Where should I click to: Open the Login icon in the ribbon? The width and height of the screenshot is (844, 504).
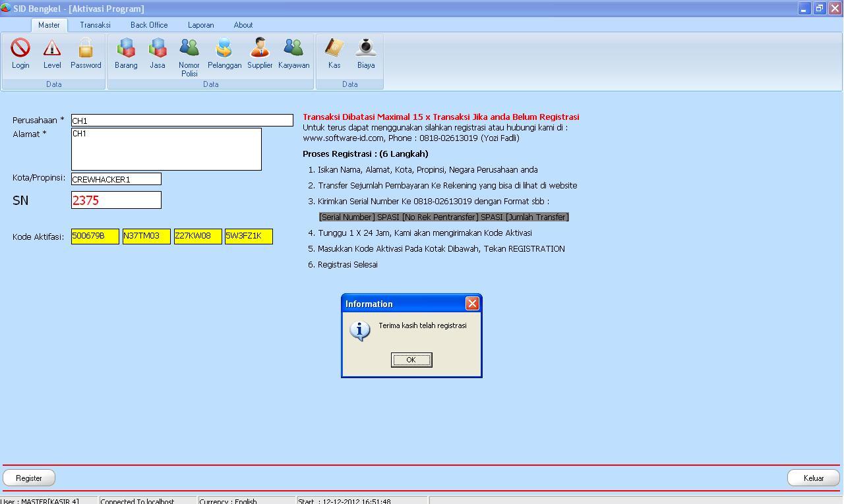tap(20, 53)
